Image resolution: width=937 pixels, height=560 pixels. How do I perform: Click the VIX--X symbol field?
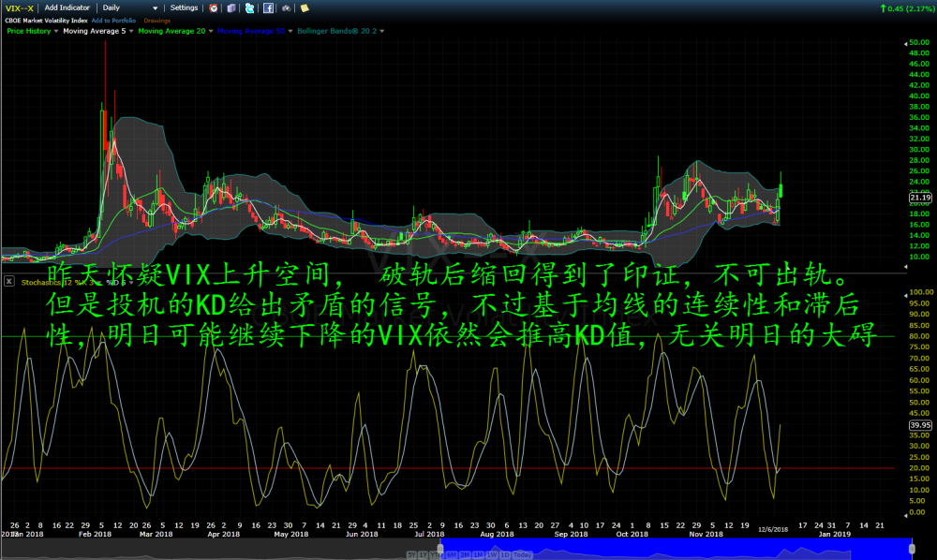click(x=19, y=7)
